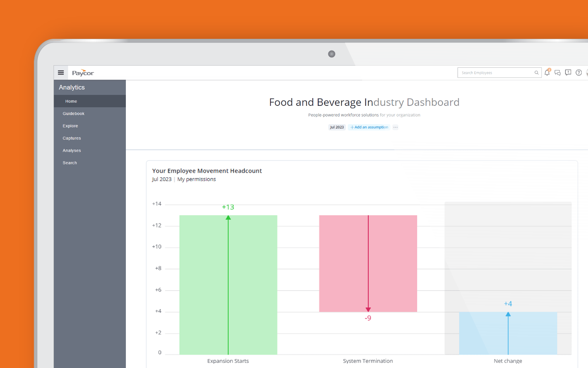This screenshot has height=368, width=588.
Task: Open the help question mark icon
Action: [579, 73]
